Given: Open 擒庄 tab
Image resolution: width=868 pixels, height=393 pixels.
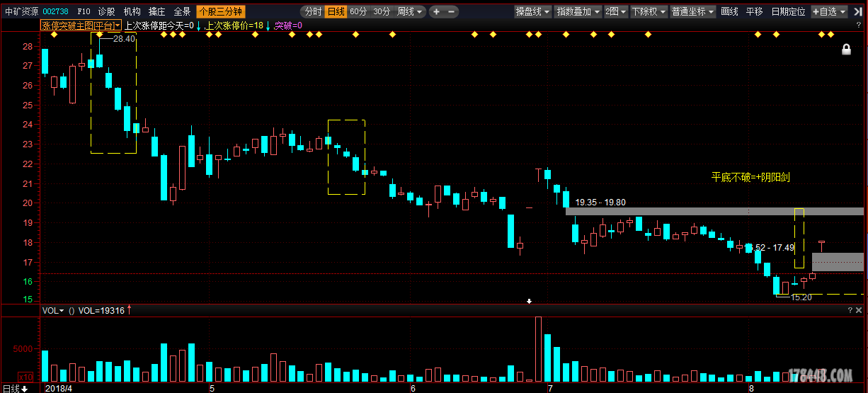Looking at the screenshot, I should pyautogui.click(x=156, y=12).
